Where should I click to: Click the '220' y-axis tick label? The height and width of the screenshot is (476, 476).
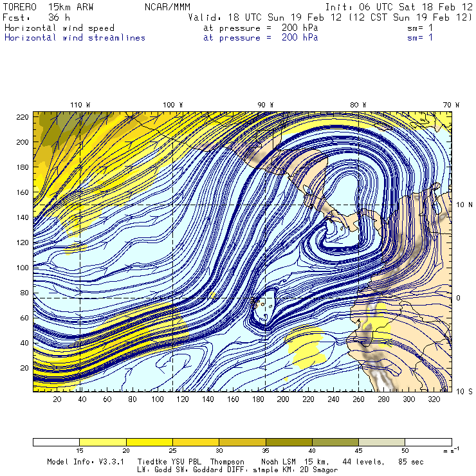23,117
